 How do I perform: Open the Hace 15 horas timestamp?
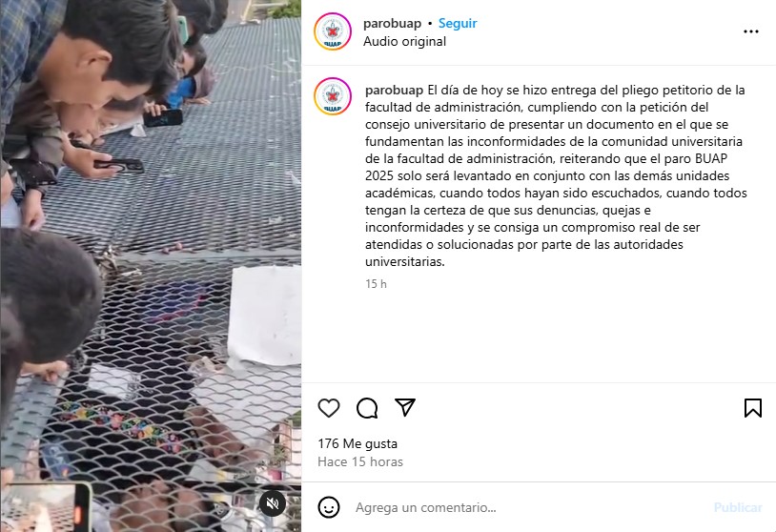360,461
